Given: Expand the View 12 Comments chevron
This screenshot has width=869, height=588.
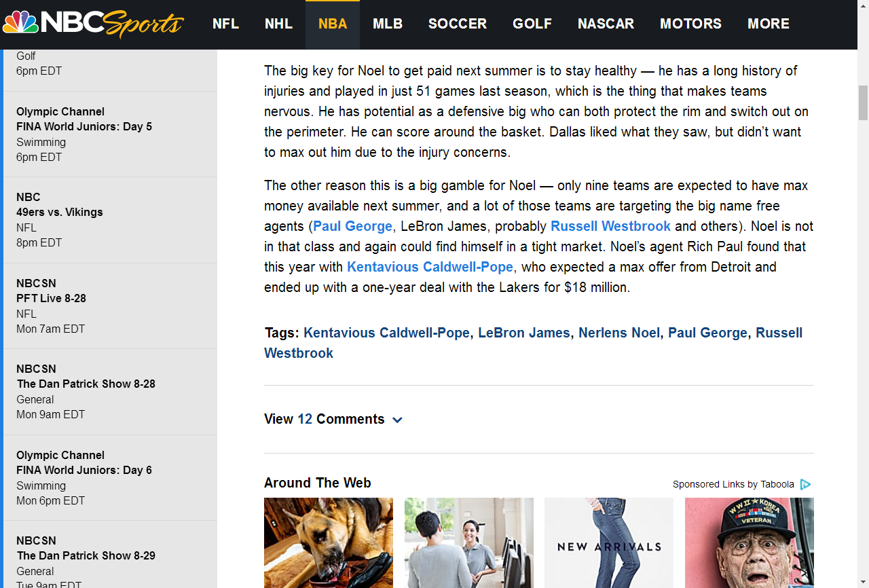Looking at the screenshot, I should (397, 420).
